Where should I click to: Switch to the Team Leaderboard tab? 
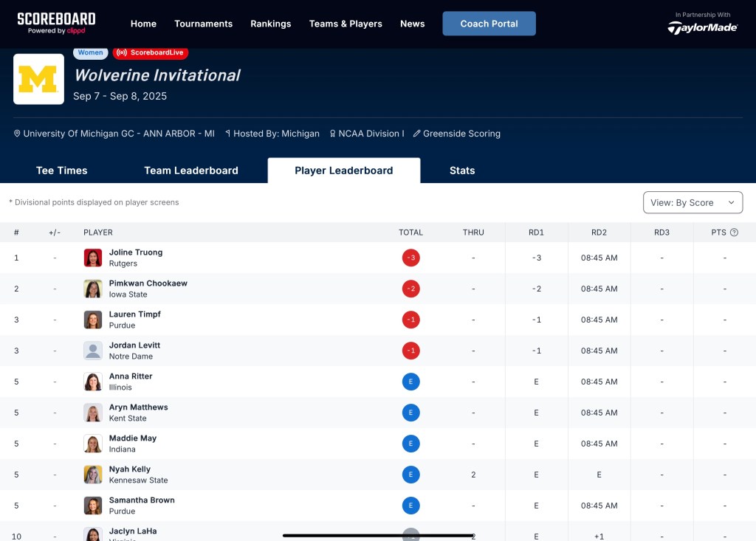(190, 170)
